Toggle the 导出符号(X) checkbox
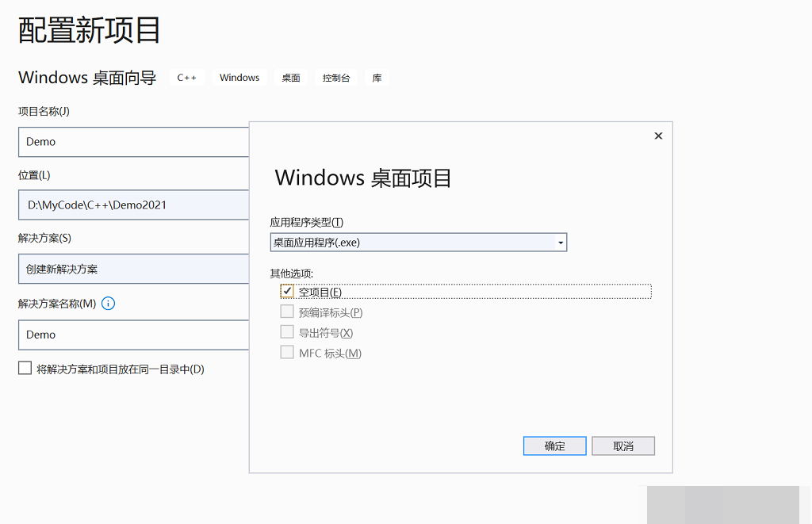 [x=287, y=331]
